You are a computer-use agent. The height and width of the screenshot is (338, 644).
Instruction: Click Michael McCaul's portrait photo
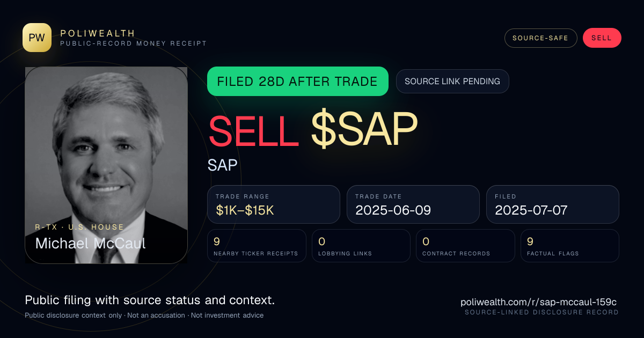point(106,165)
